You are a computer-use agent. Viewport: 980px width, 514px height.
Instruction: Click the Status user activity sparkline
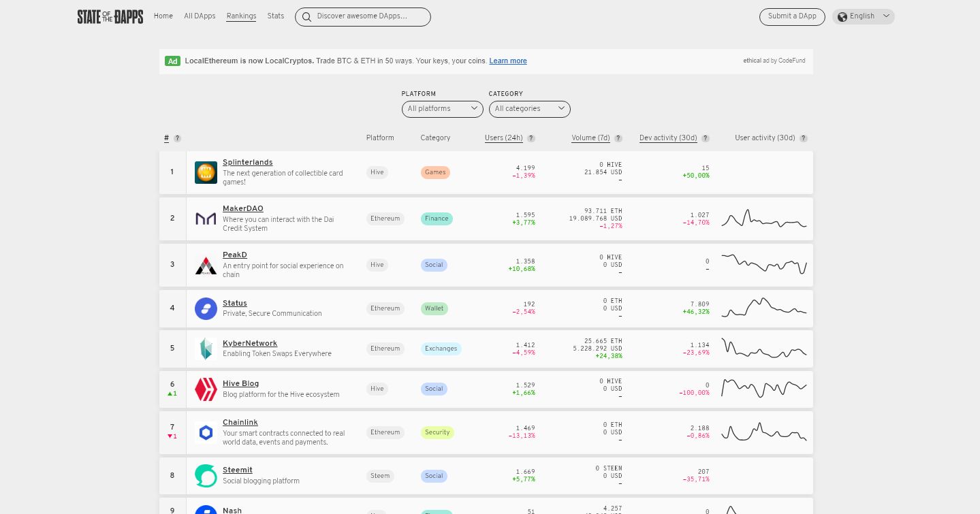pos(764,308)
